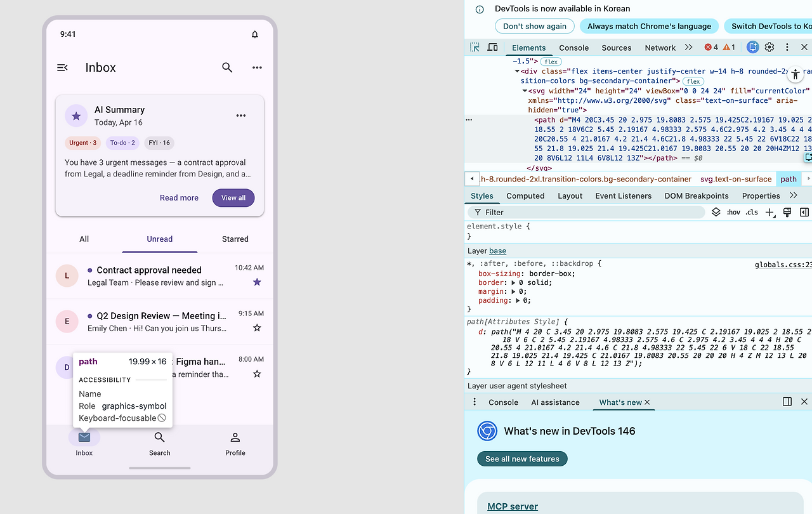Toggle the :hov element state panel
Screen dimensions: 812x514
pyautogui.click(x=733, y=212)
